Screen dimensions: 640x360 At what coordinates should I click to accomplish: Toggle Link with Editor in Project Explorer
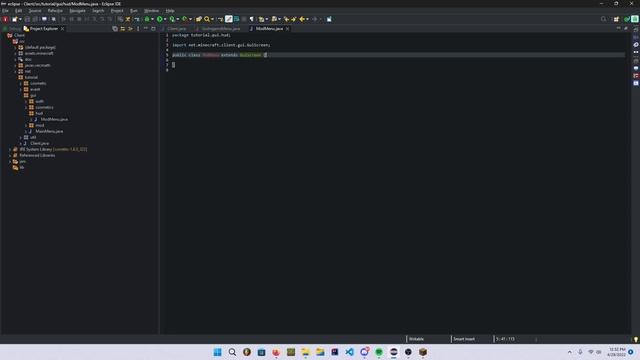[x=122, y=29]
